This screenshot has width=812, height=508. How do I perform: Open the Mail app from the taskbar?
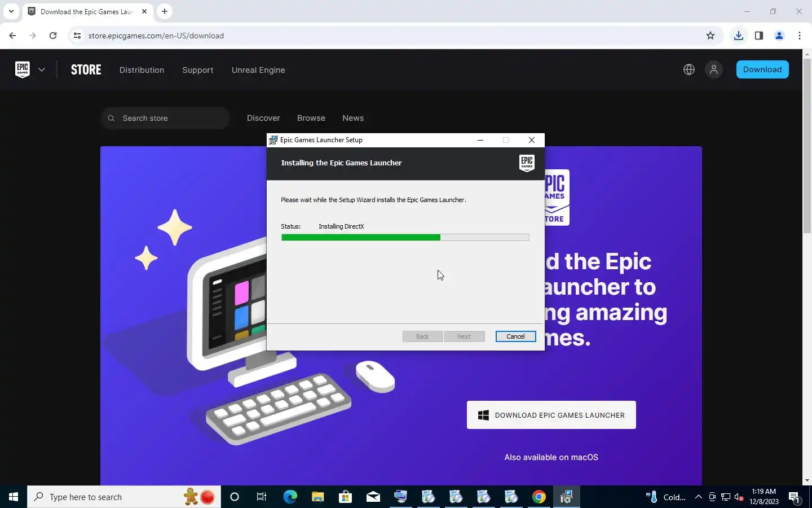[373, 497]
